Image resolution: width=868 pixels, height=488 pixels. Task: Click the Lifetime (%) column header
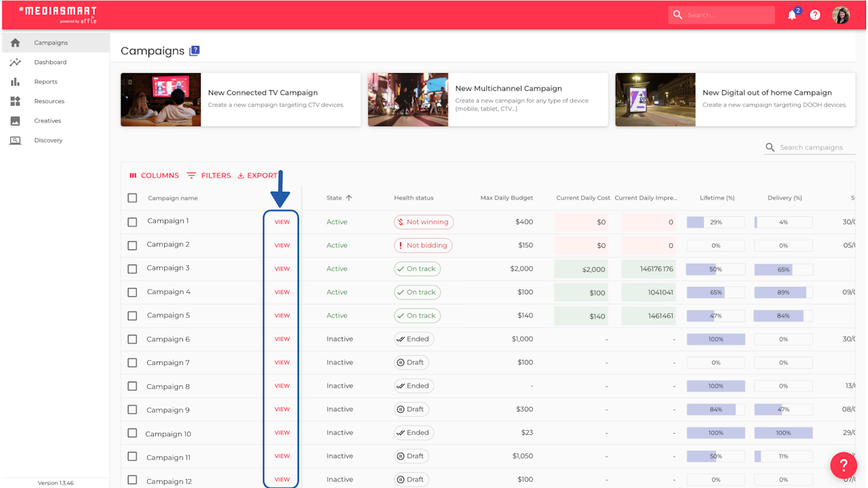717,198
